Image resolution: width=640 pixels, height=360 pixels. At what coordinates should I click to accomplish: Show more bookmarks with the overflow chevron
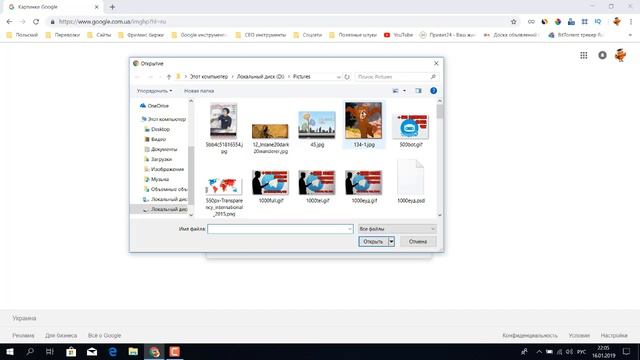click(x=630, y=35)
